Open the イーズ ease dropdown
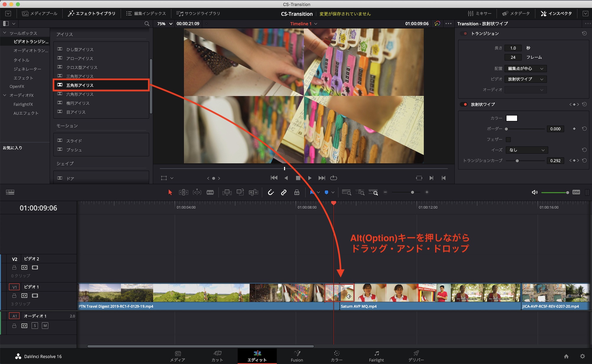 click(x=527, y=150)
